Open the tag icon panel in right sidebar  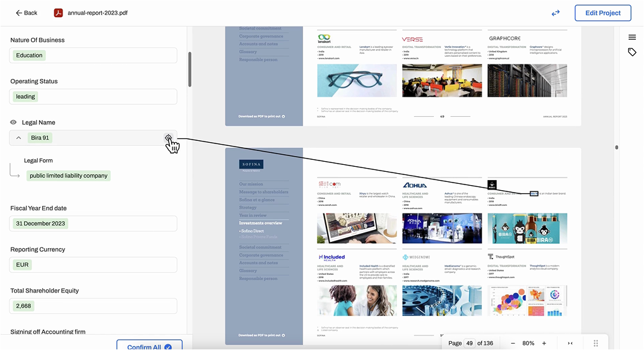(632, 52)
